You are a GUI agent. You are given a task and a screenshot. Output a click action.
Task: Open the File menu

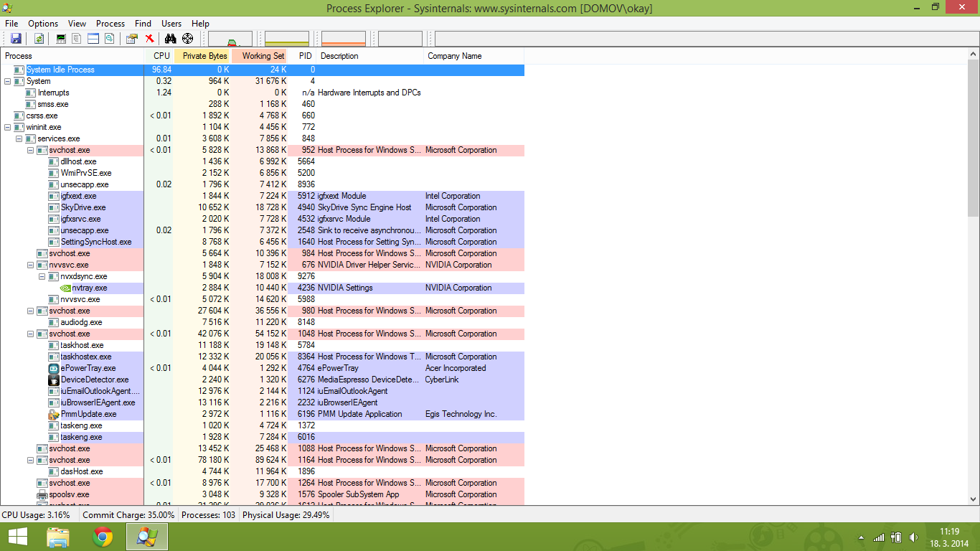tap(11, 24)
